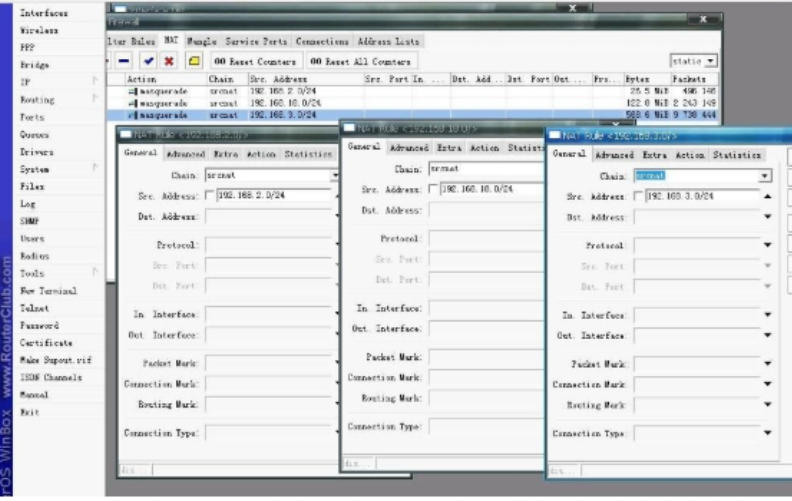Click the Src. Address field showing 192.168.2.0/24
The height and width of the screenshot is (501, 792).
coord(270,196)
